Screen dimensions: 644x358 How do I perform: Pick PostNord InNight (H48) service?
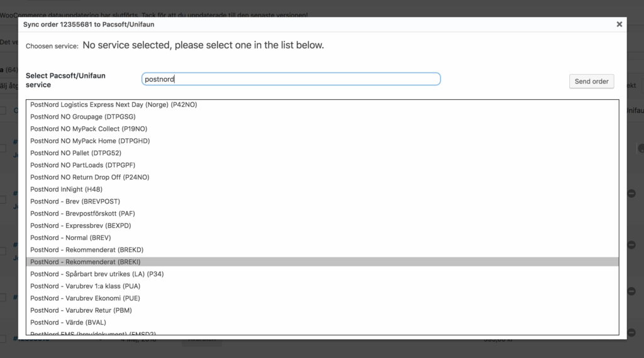[x=66, y=189]
